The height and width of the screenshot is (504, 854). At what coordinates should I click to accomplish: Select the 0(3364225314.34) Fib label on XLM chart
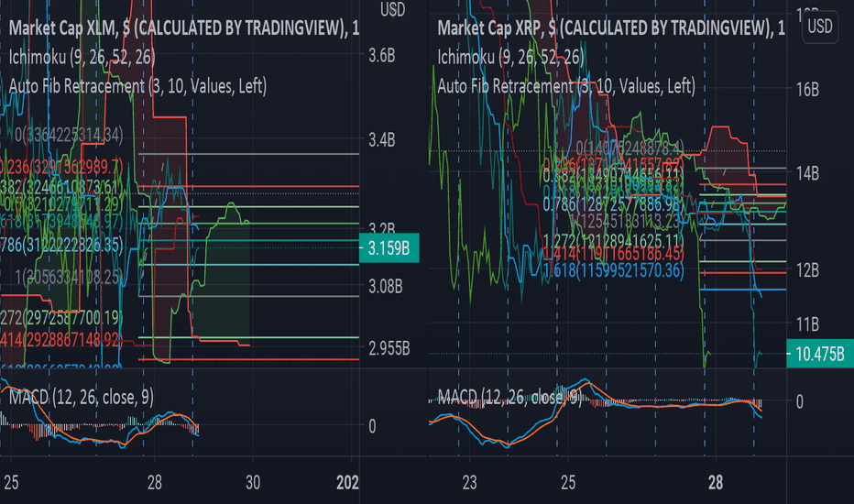point(69,135)
